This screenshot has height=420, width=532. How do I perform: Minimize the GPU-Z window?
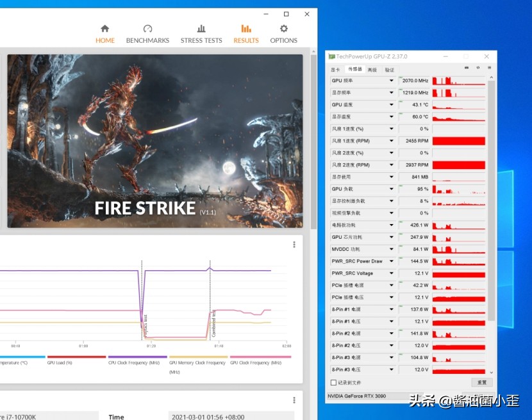[x=445, y=56]
